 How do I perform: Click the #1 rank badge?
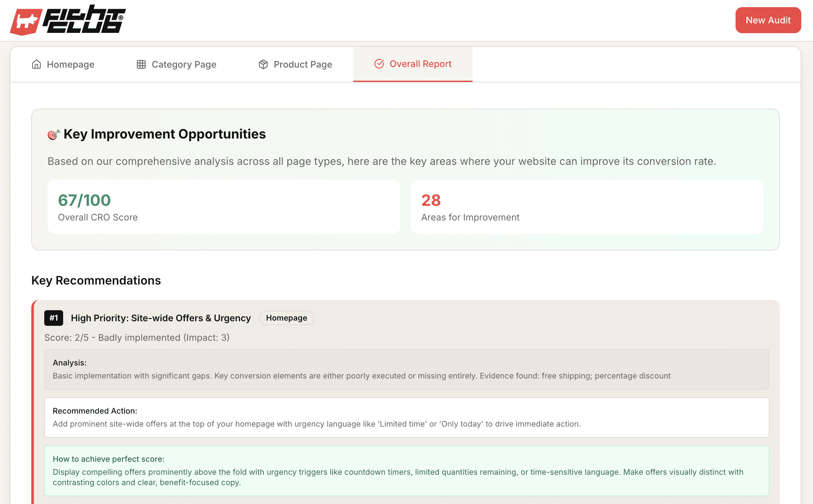pos(54,318)
